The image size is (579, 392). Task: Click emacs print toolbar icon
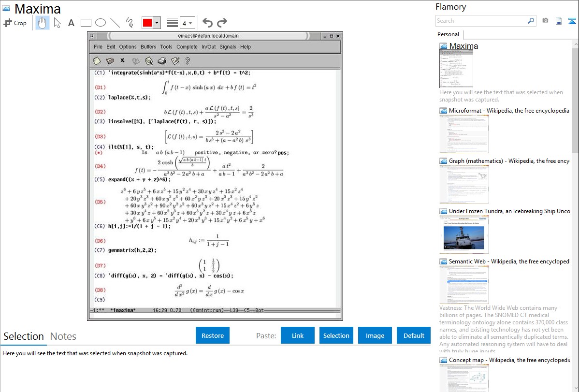pyautogui.click(x=162, y=60)
